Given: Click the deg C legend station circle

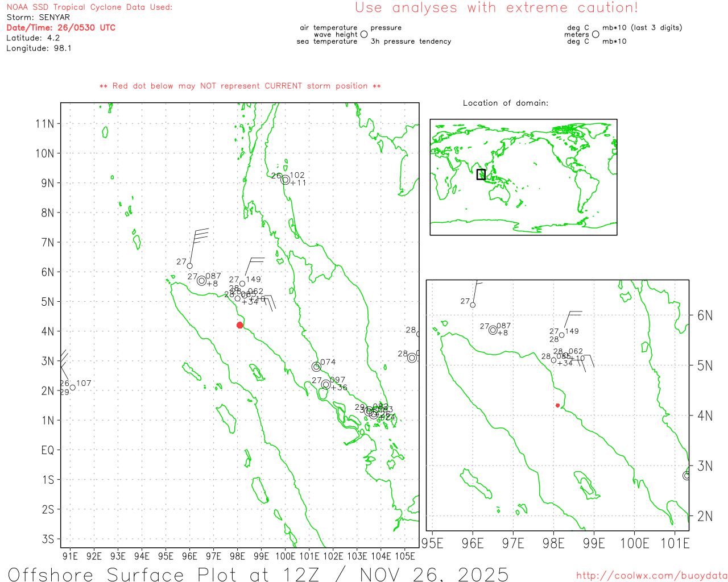Looking at the screenshot, I should 595,34.
